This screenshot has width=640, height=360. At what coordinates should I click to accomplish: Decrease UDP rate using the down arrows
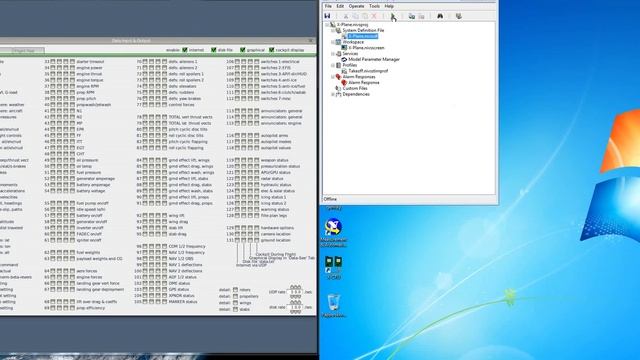[296, 296]
